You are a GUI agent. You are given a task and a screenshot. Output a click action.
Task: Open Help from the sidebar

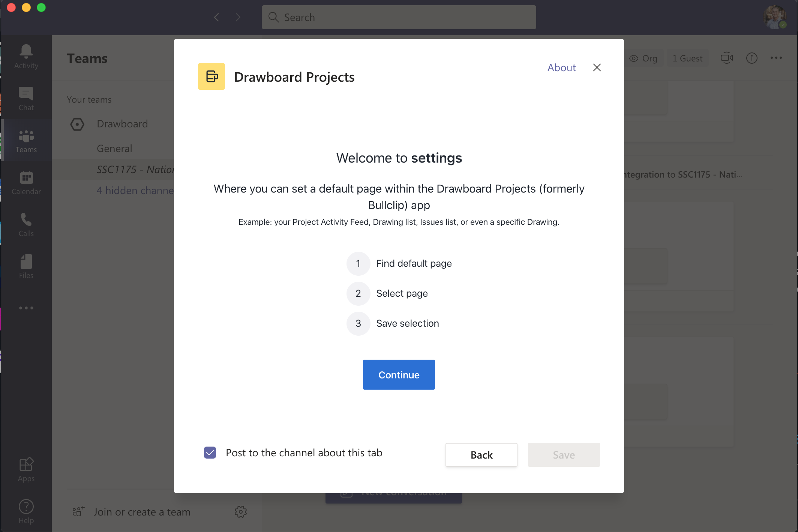[26, 511]
